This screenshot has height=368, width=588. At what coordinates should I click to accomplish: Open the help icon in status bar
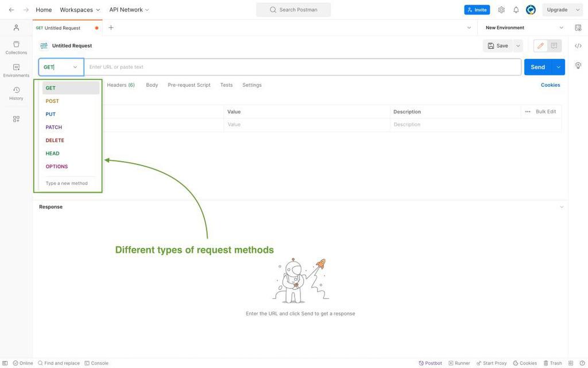pos(582,363)
